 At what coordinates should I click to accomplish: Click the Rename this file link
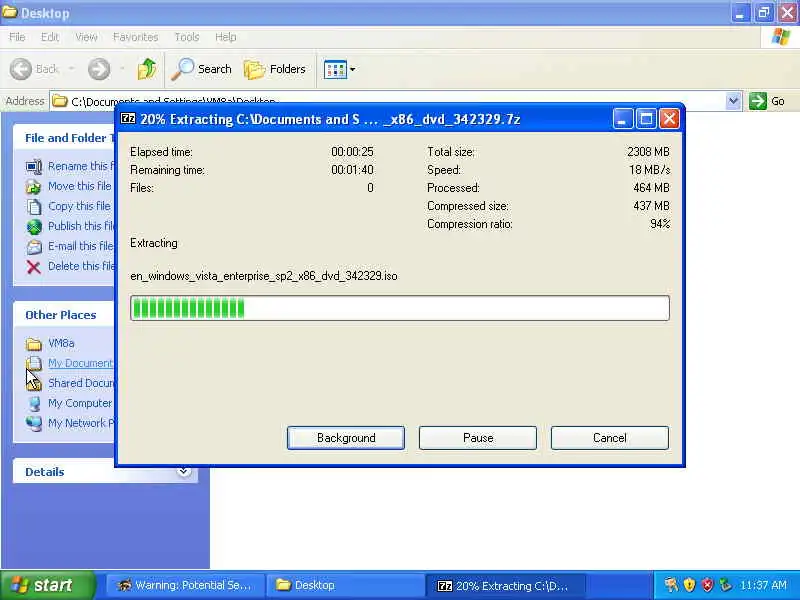coord(81,166)
